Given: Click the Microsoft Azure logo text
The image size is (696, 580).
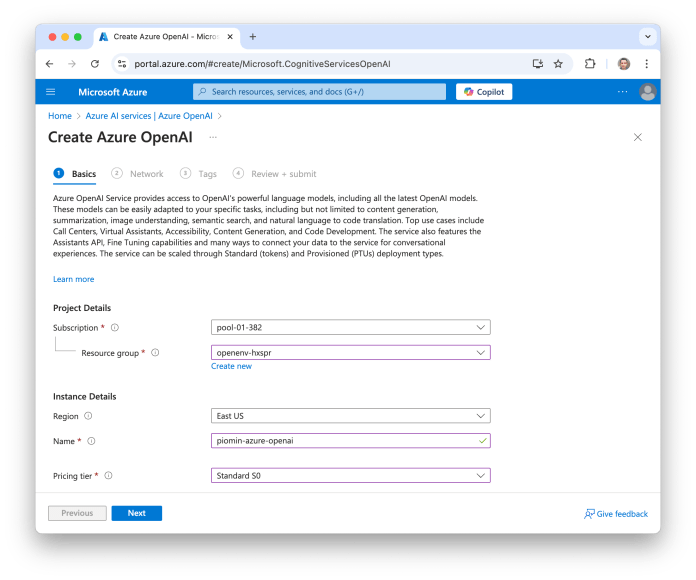Looking at the screenshot, I should (113, 92).
